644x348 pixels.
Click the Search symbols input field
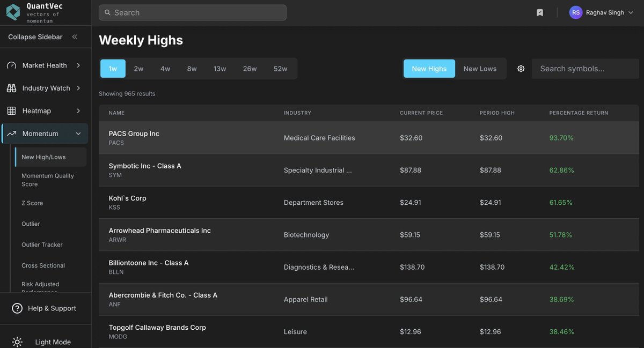point(585,69)
